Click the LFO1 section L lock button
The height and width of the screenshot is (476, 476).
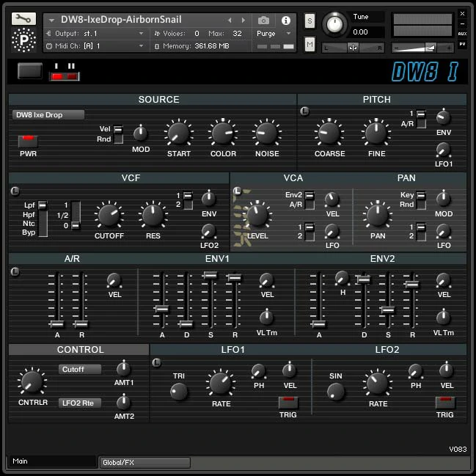pos(156,362)
